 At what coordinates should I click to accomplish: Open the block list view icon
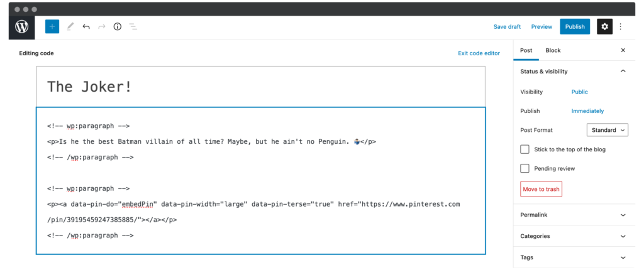(133, 26)
